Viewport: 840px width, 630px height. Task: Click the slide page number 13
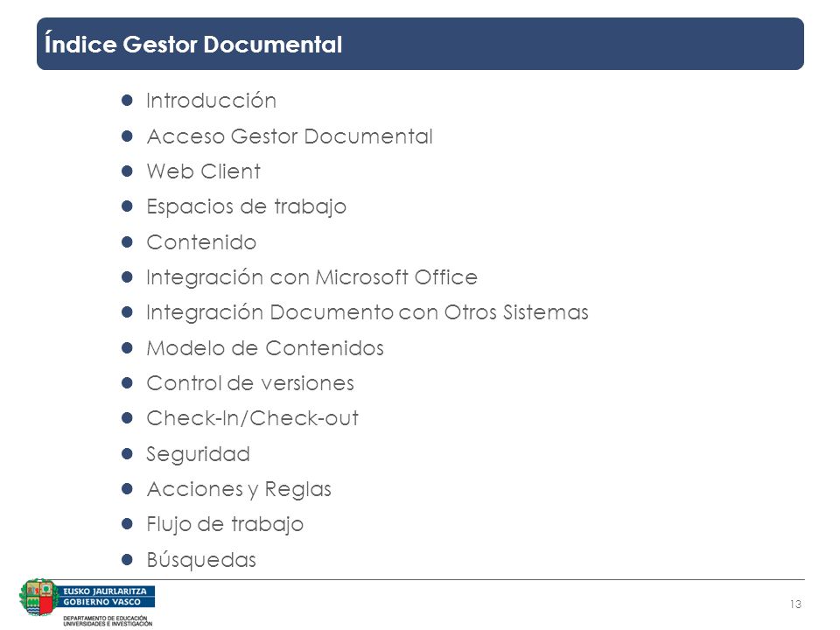tap(795, 605)
